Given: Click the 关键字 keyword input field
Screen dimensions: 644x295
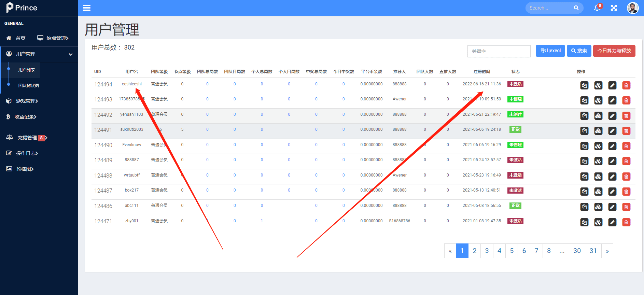Looking at the screenshot, I should 499,51.
